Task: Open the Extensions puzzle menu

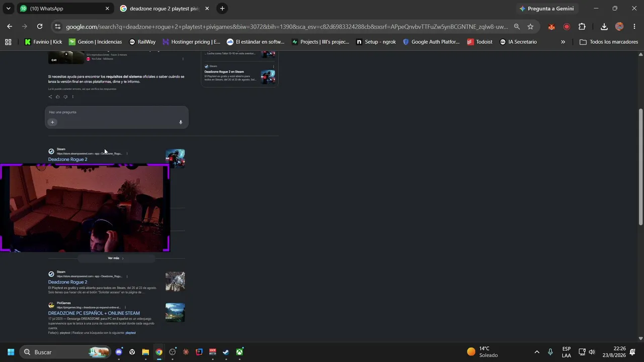Action: pos(582,27)
